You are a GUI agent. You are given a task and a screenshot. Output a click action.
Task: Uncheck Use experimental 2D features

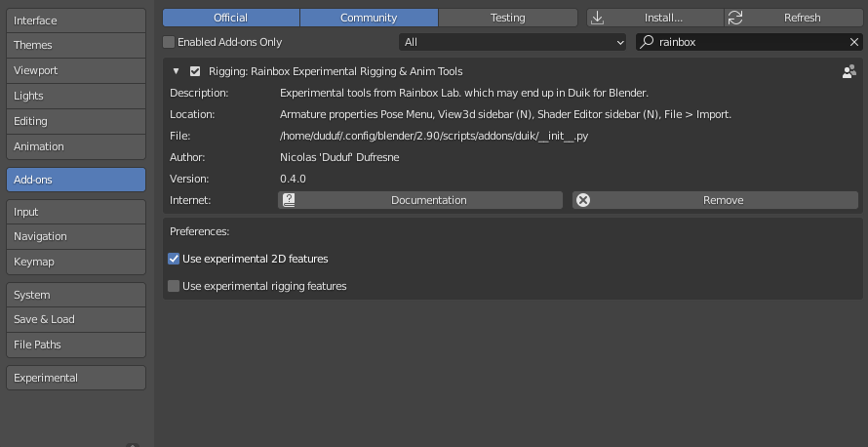click(174, 259)
